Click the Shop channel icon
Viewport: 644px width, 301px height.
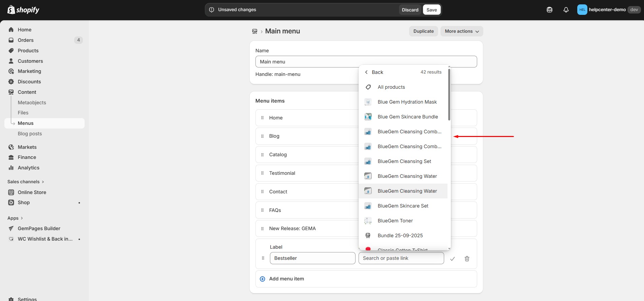tap(11, 202)
